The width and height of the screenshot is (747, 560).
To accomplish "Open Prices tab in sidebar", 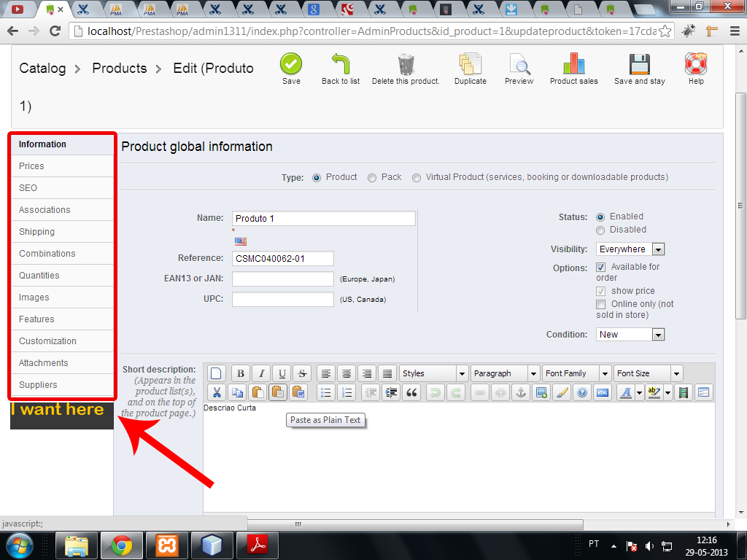I will pyautogui.click(x=63, y=166).
